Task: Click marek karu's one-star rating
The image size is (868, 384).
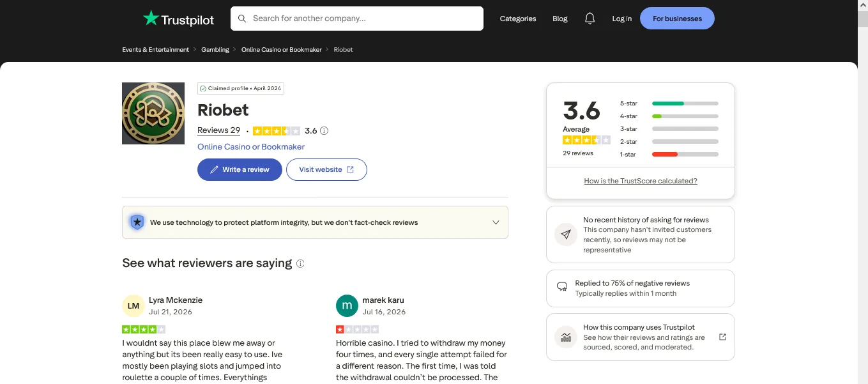Action: pos(357,330)
